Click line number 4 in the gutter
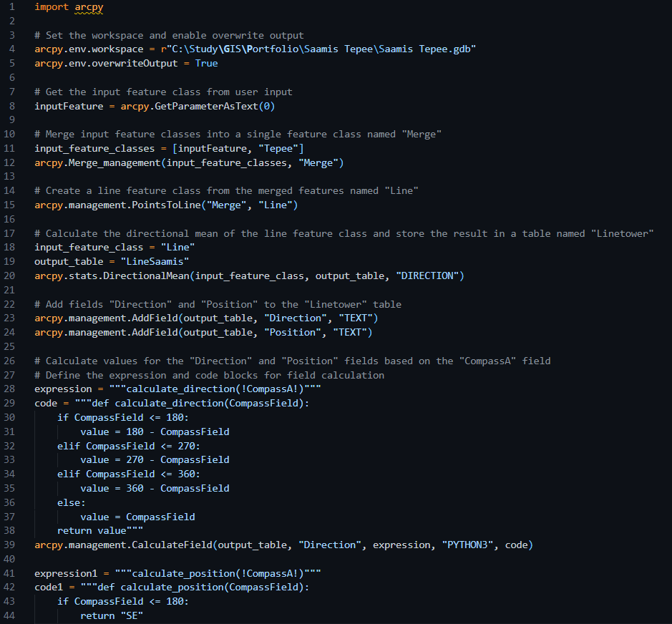The image size is (672, 624). [12, 49]
